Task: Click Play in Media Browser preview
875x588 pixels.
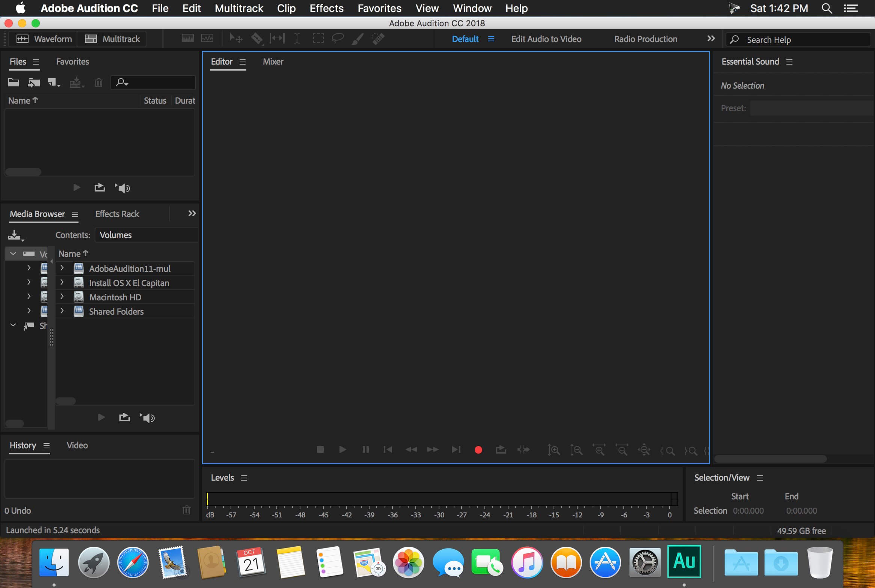Action: pos(101,417)
